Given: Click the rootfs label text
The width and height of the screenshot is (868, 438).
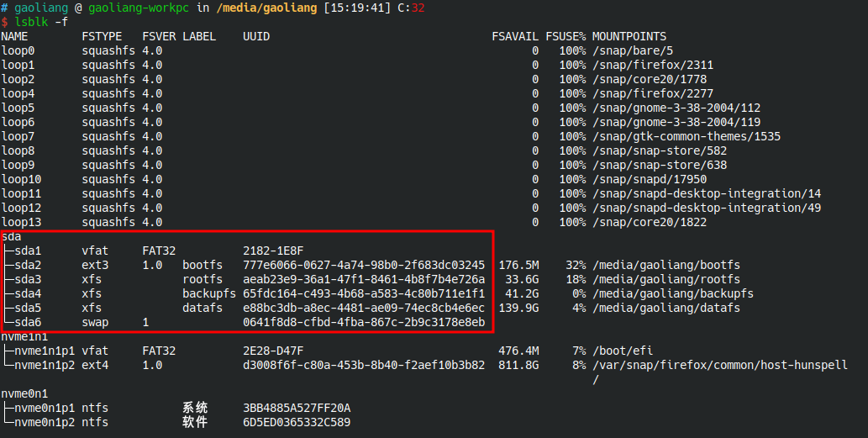Looking at the screenshot, I should click(203, 279).
